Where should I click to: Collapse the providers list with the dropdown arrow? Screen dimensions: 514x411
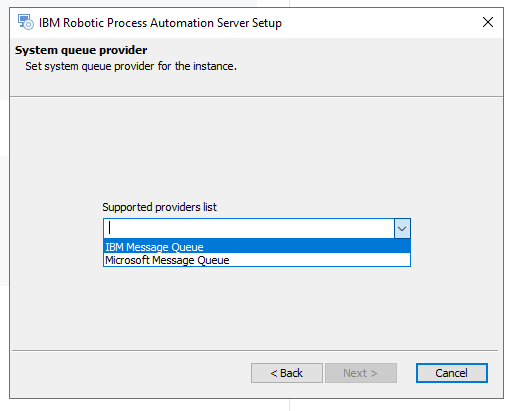click(x=402, y=229)
